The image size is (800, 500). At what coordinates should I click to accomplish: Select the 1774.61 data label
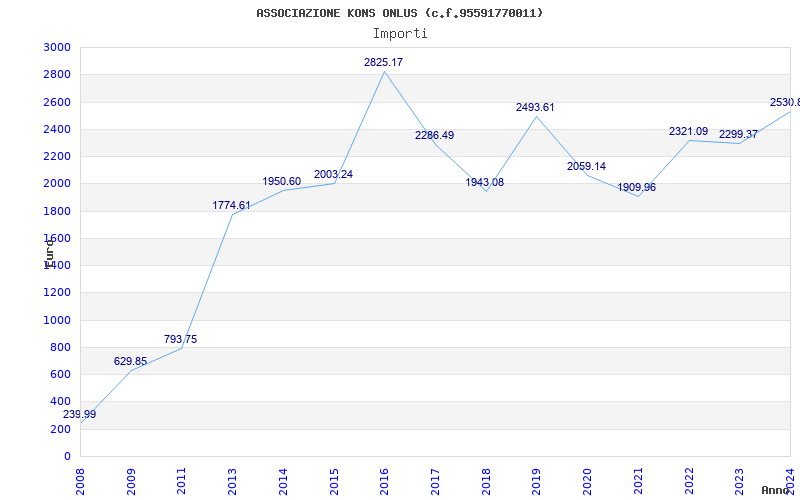coord(231,205)
